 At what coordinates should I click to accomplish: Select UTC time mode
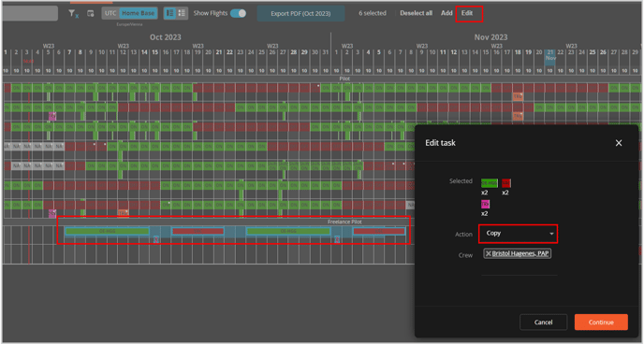(110, 13)
